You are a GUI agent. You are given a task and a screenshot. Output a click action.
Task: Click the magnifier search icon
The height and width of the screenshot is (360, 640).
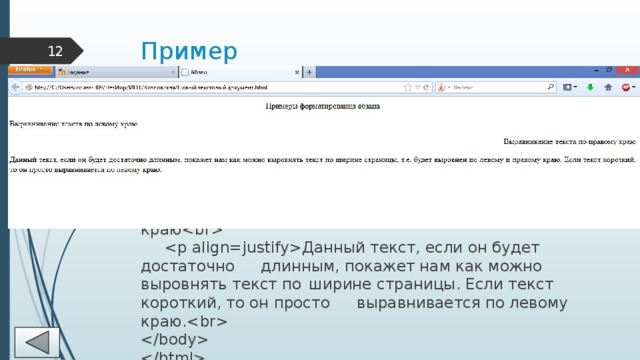click(550, 87)
